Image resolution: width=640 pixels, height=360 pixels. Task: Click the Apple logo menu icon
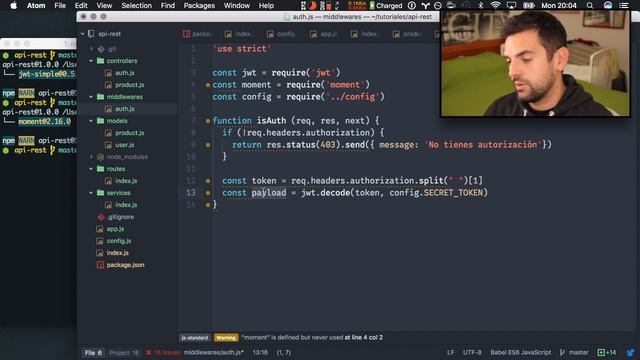[13, 6]
